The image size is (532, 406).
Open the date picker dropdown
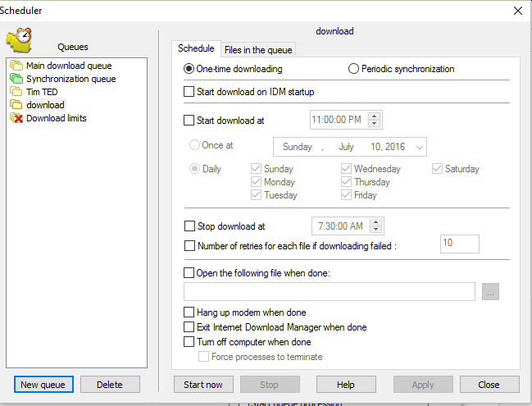420,147
